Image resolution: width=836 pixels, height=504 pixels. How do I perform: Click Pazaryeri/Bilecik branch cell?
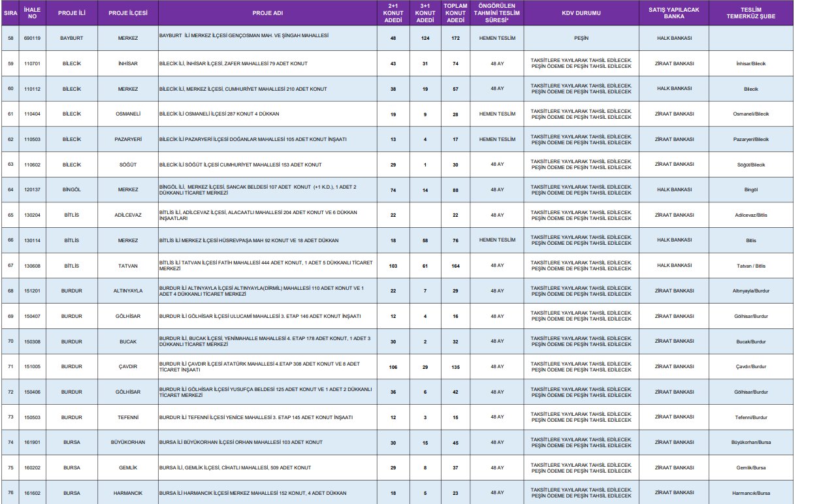(x=751, y=139)
